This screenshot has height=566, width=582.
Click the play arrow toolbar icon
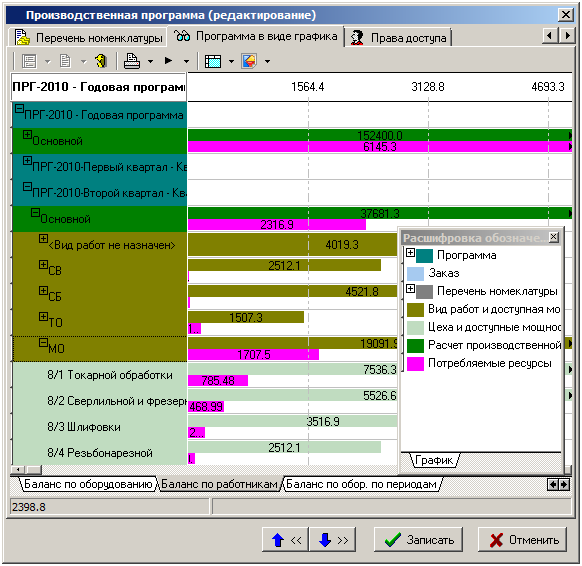click(169, 60)
